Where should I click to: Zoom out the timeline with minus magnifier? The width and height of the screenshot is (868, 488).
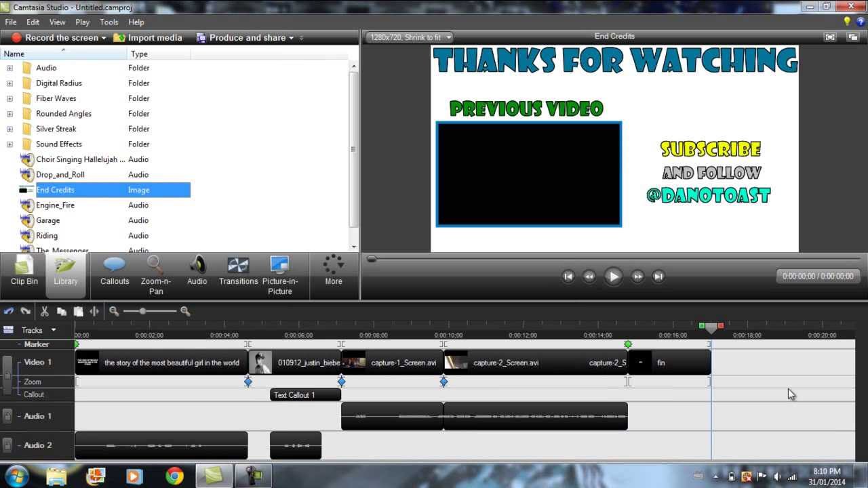point(114,311)
